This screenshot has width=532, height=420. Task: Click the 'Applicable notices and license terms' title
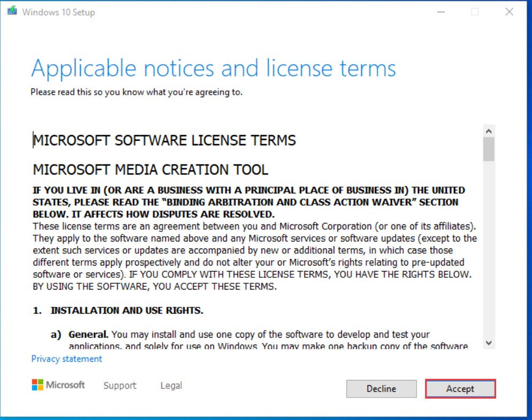[x=213, y=69]
